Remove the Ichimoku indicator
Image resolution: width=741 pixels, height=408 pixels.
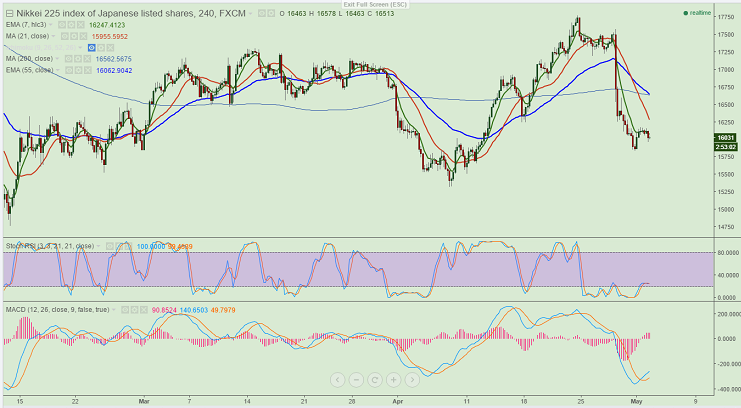(110, 48)
